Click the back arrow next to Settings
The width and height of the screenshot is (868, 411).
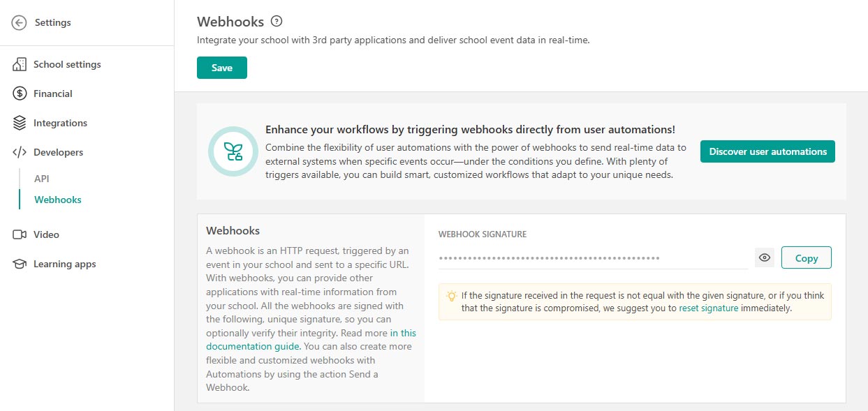(x=20, y=22)
